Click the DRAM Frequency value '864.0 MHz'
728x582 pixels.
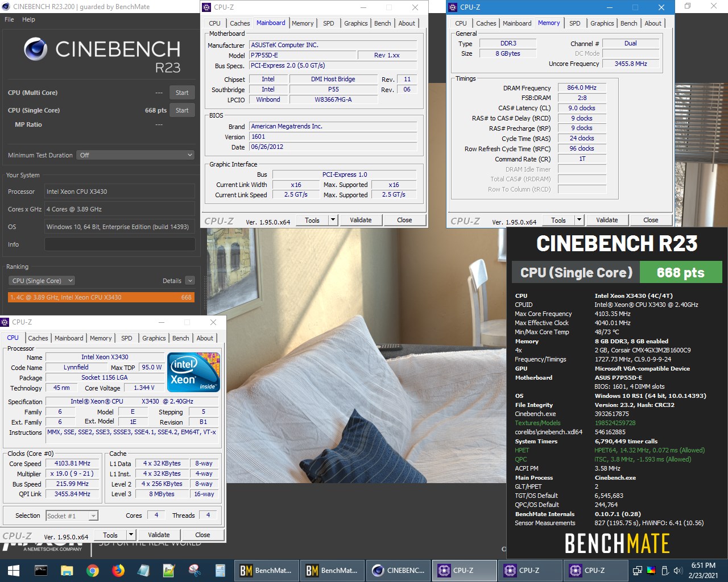coord(582,88)
